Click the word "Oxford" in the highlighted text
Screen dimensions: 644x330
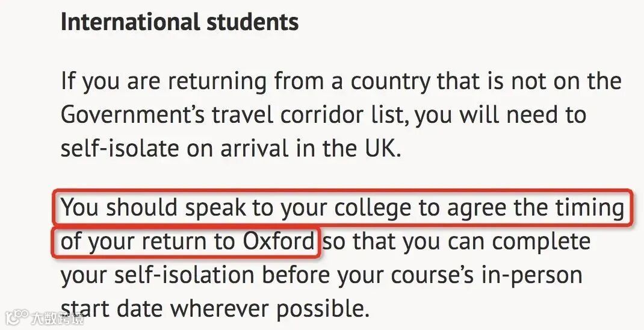[x=278, y=241]
